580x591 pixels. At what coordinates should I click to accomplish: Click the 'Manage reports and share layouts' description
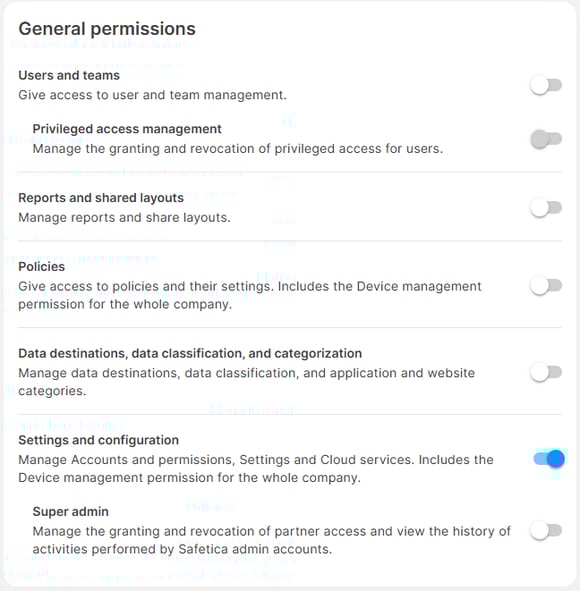124,218
